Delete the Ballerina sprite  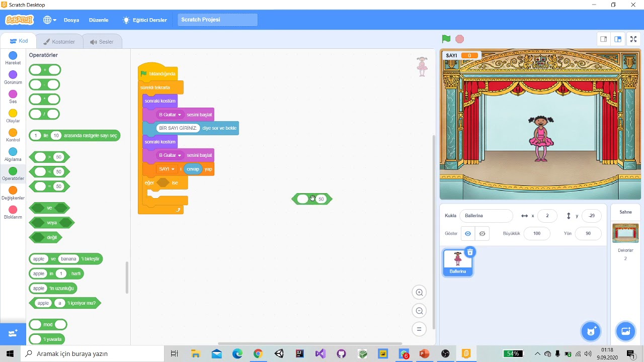(x=469, y=252)
